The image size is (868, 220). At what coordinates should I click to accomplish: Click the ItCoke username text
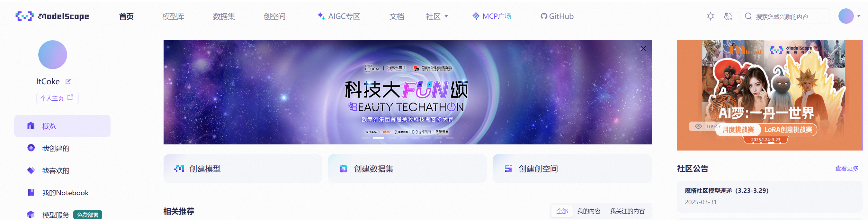[48, 82]
